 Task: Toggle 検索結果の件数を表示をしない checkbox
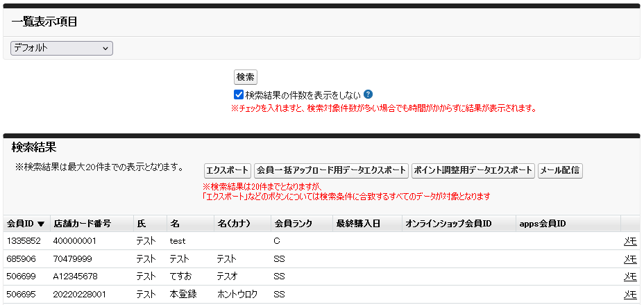pos(239,94)
